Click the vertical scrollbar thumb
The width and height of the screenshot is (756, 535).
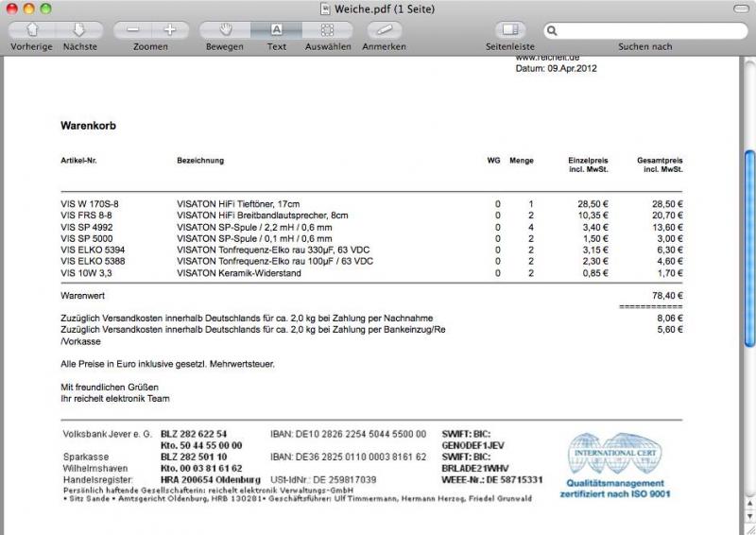click(x=749, y=249)
